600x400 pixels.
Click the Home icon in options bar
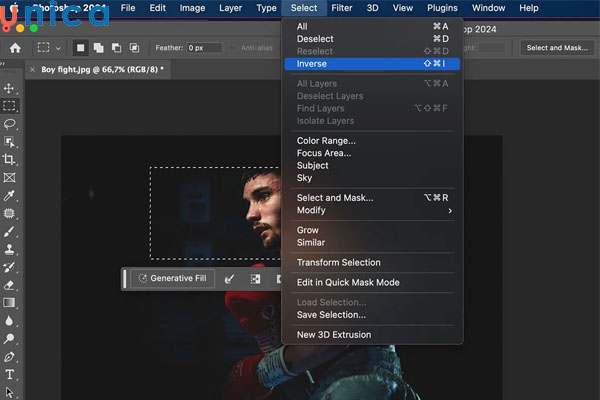pyautogui.click(x=15, y=47)
